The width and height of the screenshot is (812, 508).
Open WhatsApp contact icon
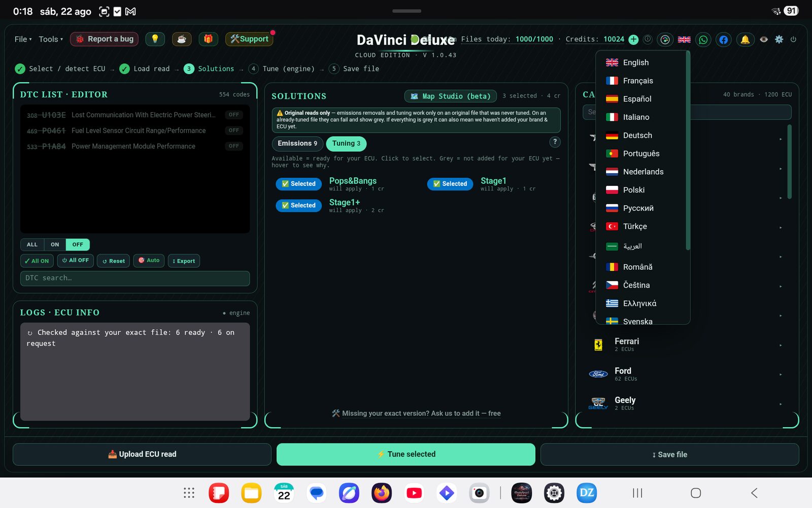[x=703, y=39]
